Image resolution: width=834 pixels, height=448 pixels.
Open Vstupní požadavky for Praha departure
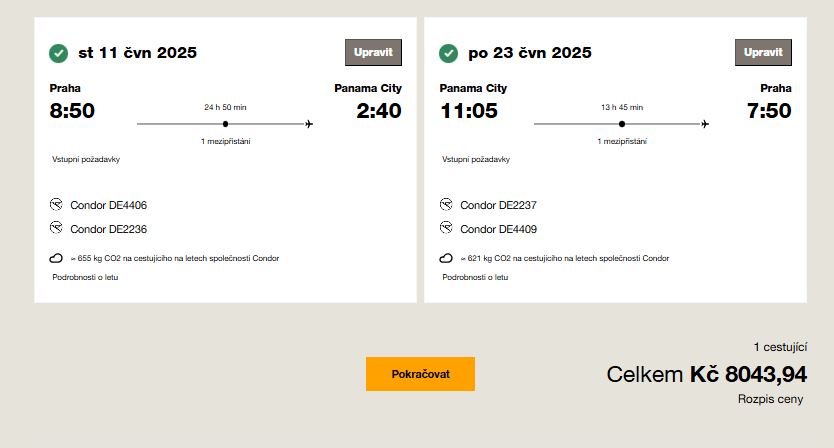(86, 159)
